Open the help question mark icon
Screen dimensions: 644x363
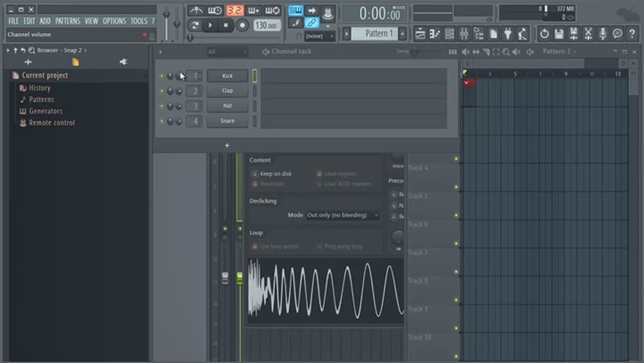(632, 34)
